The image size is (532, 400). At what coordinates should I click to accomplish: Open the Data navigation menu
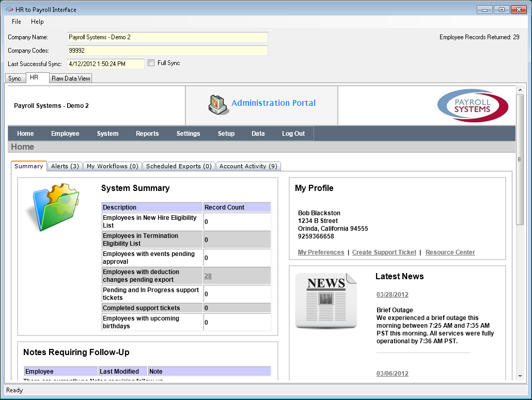tap(258, 134)
